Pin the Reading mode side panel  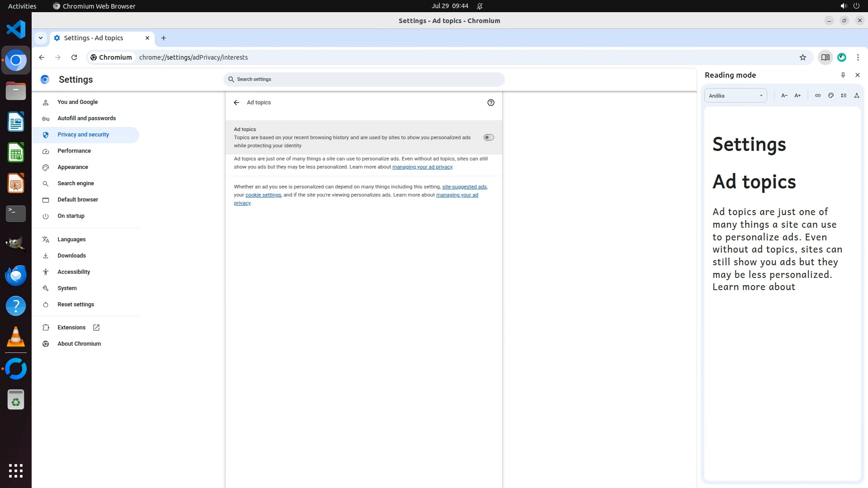pos(843,75)
